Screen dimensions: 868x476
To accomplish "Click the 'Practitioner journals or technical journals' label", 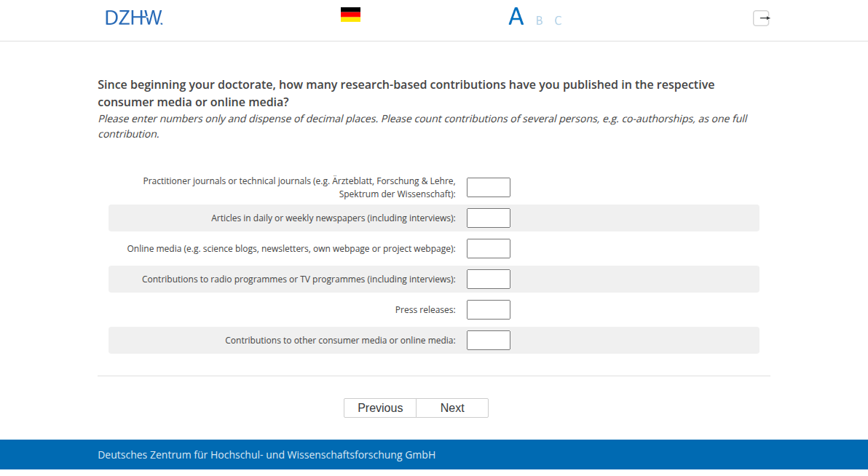I will (299, 188).
